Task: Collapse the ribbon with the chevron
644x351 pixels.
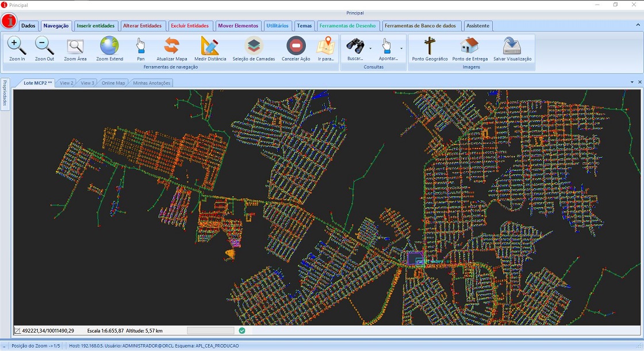Action: [x=638, y=25]
